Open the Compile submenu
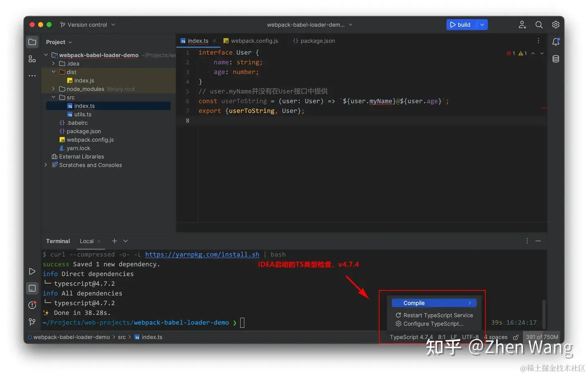588x375 pixels. pos(434,303)
